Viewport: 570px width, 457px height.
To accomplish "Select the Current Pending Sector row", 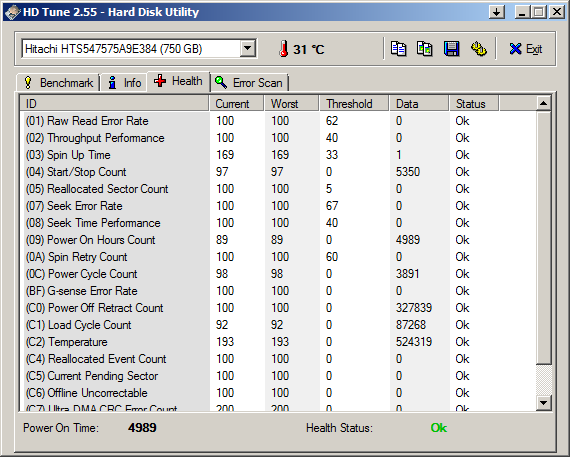I will click(x=278, y=376).
